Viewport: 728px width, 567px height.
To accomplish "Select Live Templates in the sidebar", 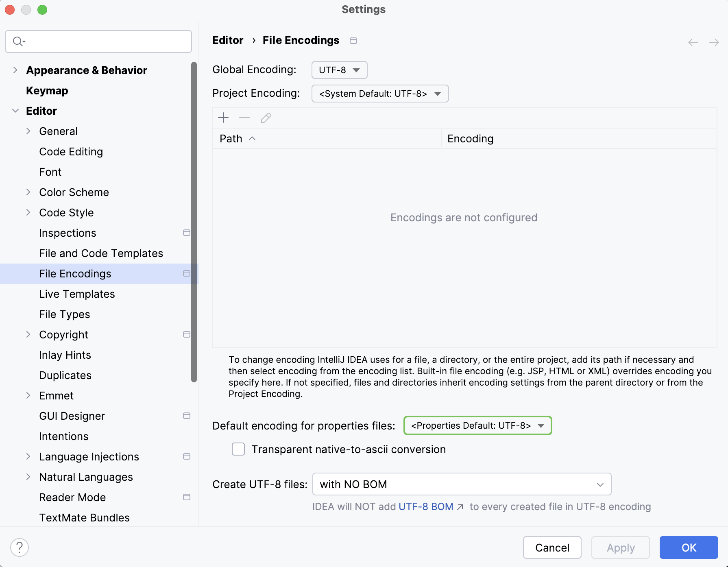I will pos(77,294).
